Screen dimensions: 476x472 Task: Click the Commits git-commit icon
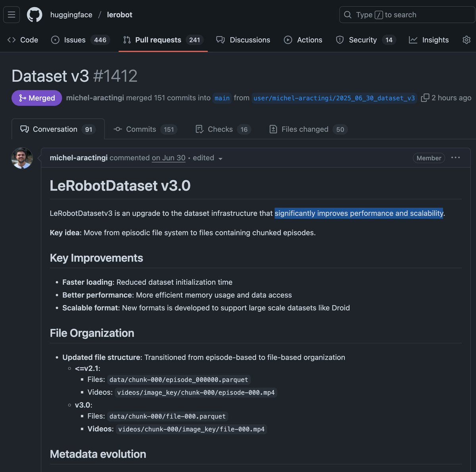click(x=118, y=129)
